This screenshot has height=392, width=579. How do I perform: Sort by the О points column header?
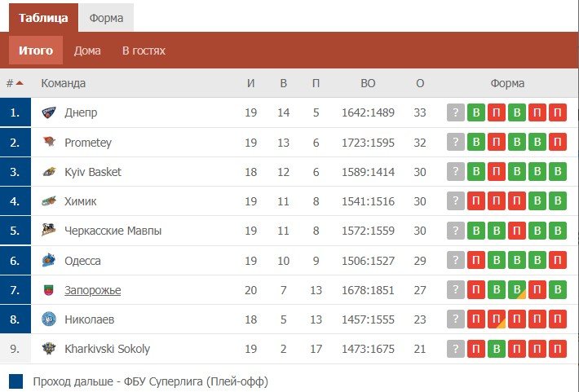(420, 83)
